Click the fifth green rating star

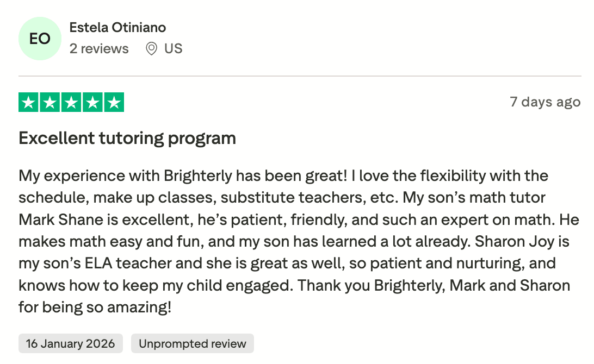tap(114, 103)
